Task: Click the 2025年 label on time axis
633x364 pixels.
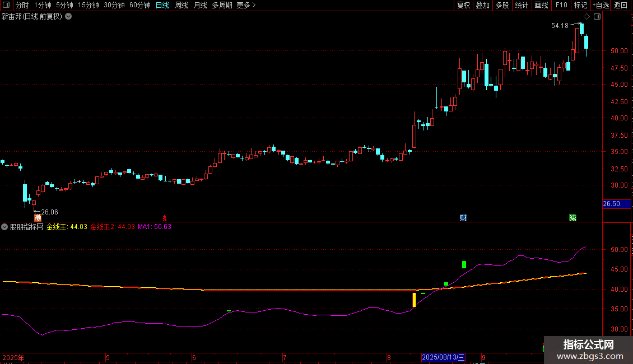Action: click(13, 357)
